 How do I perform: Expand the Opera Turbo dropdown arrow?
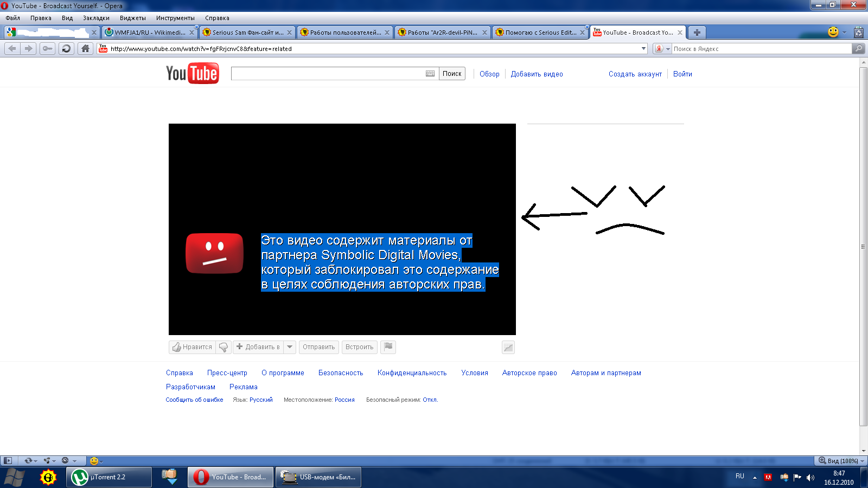[75, 461]
